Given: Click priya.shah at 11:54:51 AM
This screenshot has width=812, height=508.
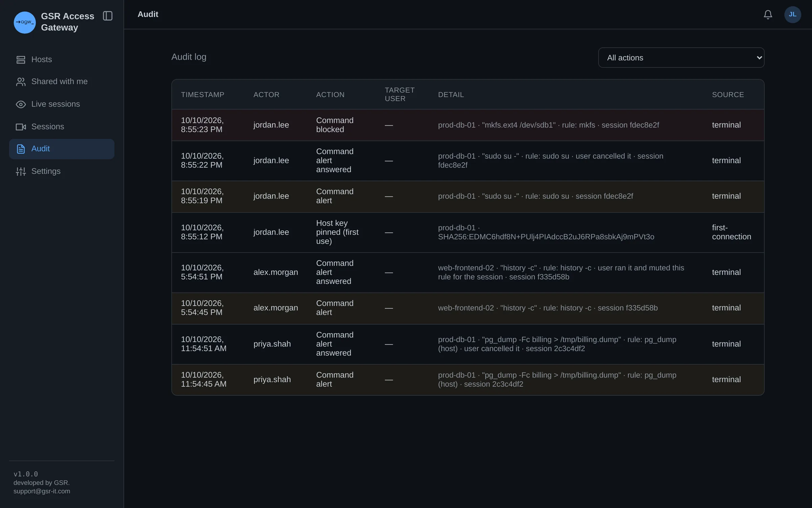Looking at the screenshot, I should (272, 344).
